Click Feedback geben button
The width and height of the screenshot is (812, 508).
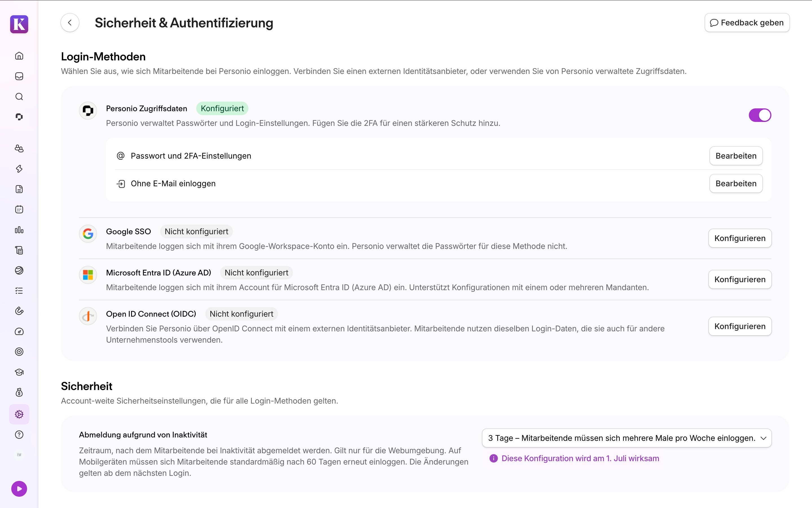click(747, 23)
